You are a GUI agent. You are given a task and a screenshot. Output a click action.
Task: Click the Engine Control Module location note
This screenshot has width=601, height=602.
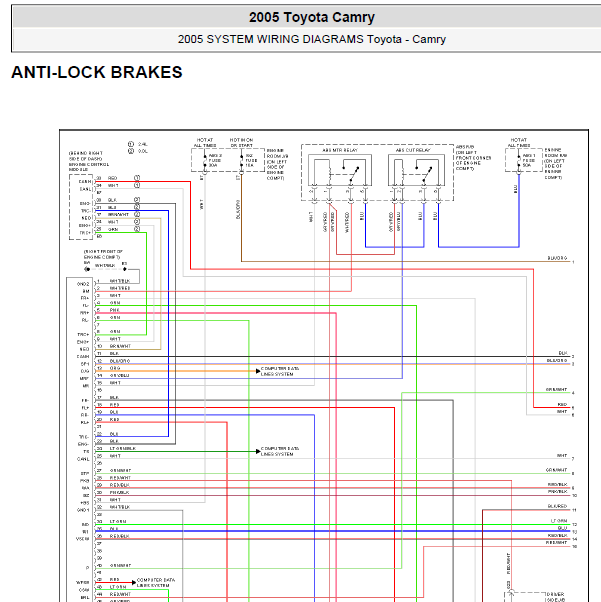click(x=89, y=161)
